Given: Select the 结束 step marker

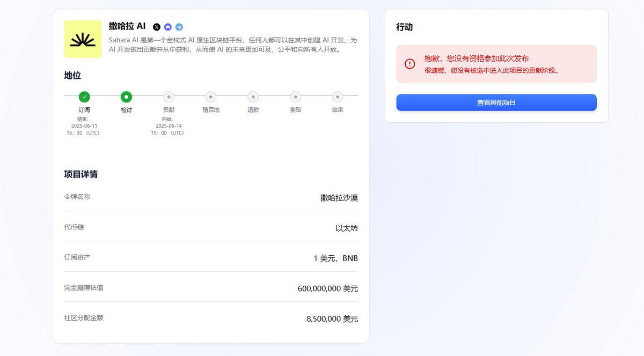Looking at the screenshot, I should pyautogui.click(x=338, y=97).
